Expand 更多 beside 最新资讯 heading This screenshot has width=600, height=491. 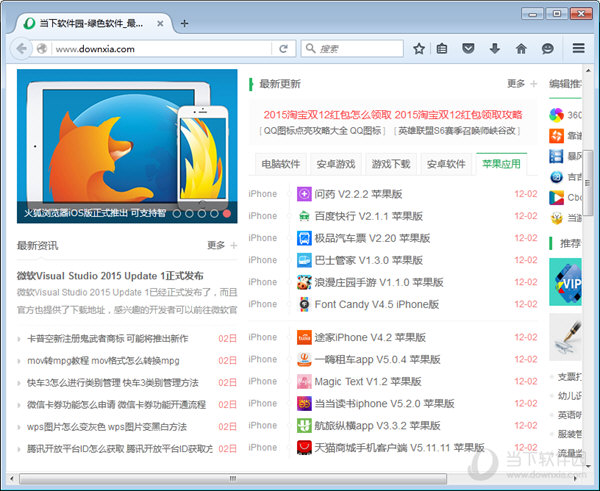pos(221,245)
